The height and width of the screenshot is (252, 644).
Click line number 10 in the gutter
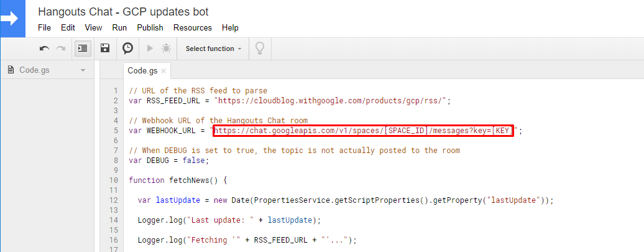[113, 180]
